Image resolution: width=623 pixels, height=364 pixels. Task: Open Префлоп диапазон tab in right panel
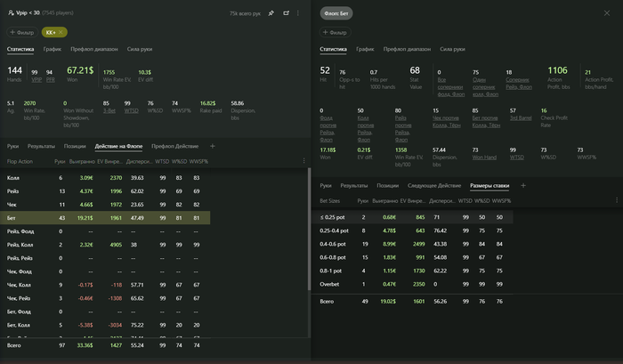[407, 49]
